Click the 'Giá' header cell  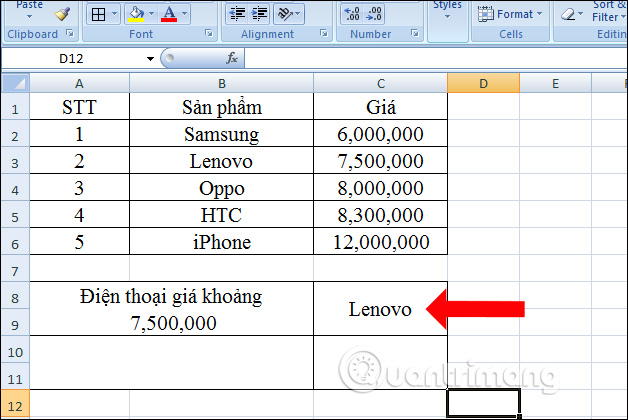tap(380, 107)
